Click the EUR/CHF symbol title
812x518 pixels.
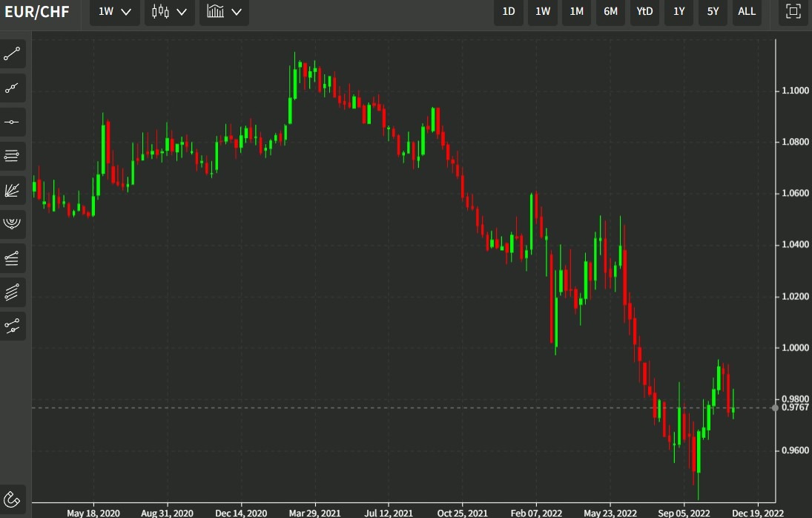pyautogui.click(x=37, y=12)
